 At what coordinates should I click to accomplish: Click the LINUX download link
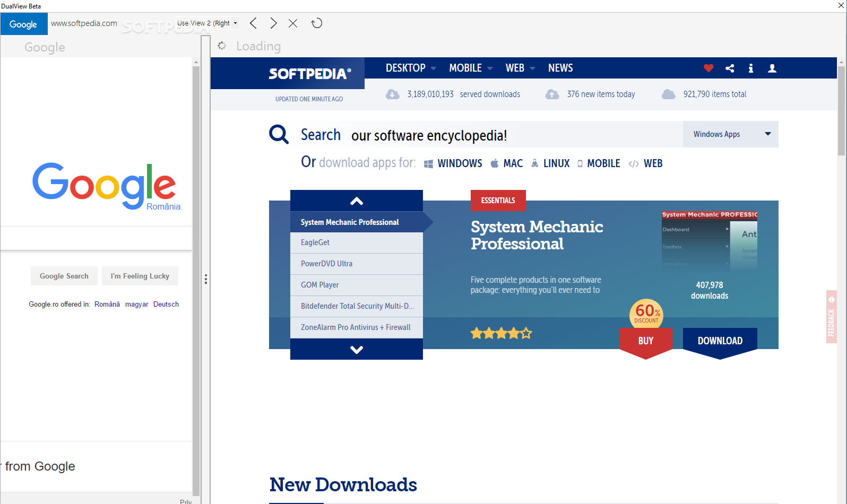coord(556,163)
